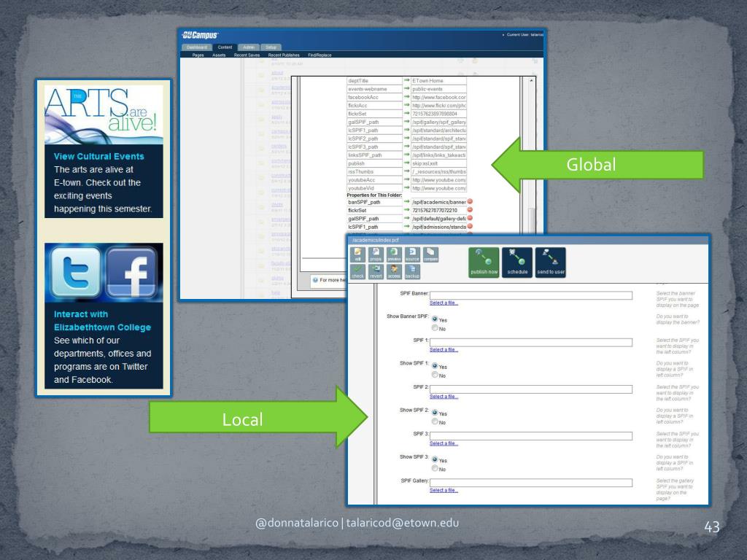
Task: Click Interact with Elizabethtown College link
Action: tap(102, 321)
